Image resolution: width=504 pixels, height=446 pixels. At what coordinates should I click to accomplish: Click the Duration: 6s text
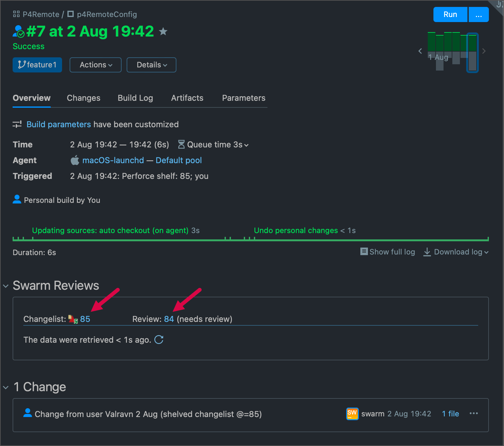click(x=34, y=252)
